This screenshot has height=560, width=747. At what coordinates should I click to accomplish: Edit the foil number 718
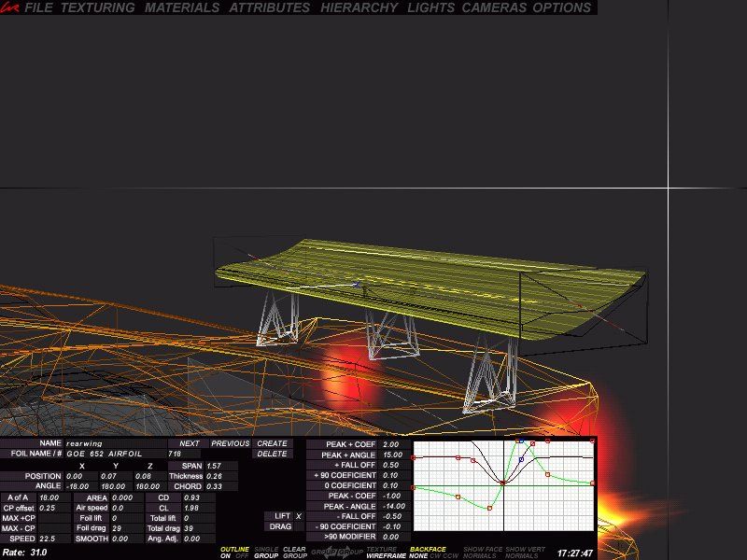point(184,454)
